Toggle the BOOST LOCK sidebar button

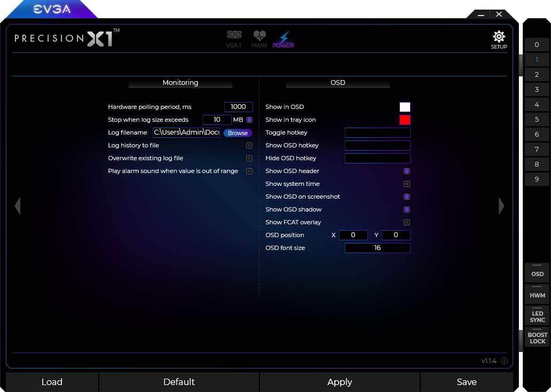click(537, 337)
